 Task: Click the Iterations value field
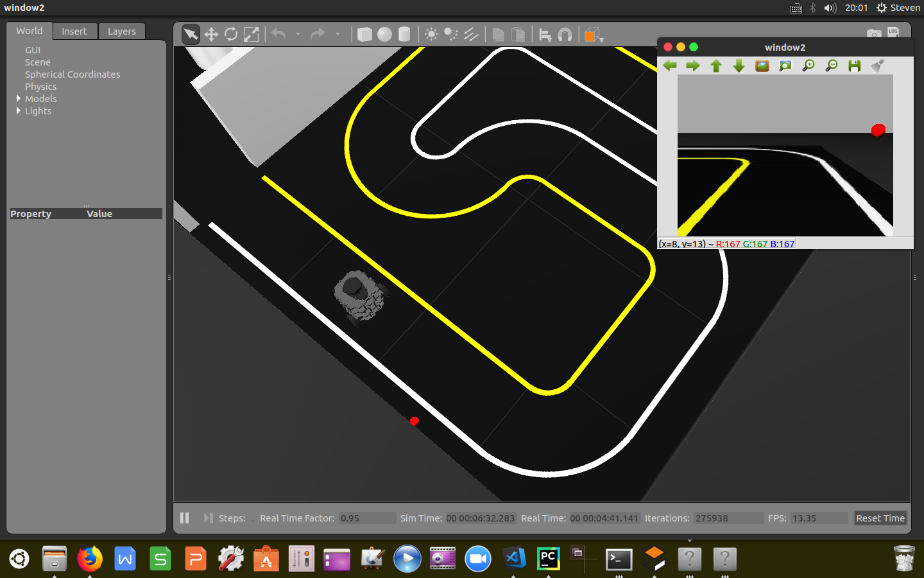click(x=728, y=518)
